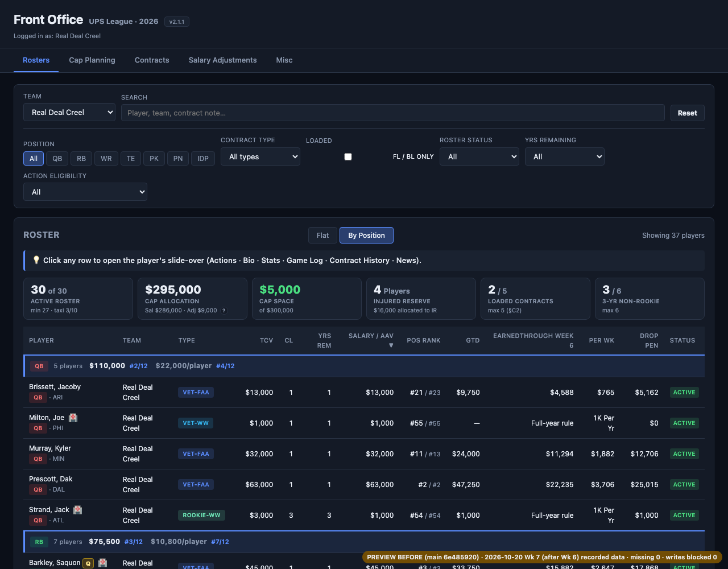
Task: Open the Action Eligibility dropdown
Action: click(85, 192)
